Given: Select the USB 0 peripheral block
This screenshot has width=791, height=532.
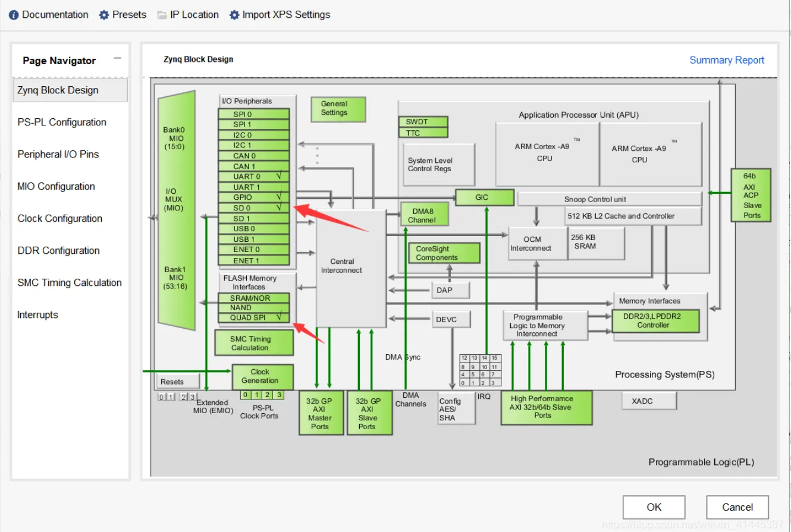Looking at the screenshot, I should click(x=254, y=229).
